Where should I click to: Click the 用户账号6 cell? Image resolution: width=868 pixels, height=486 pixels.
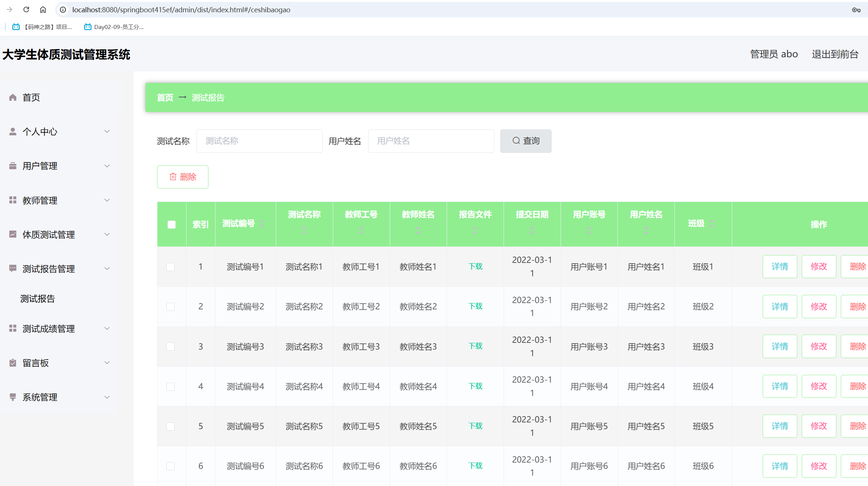tap(589, 466)
